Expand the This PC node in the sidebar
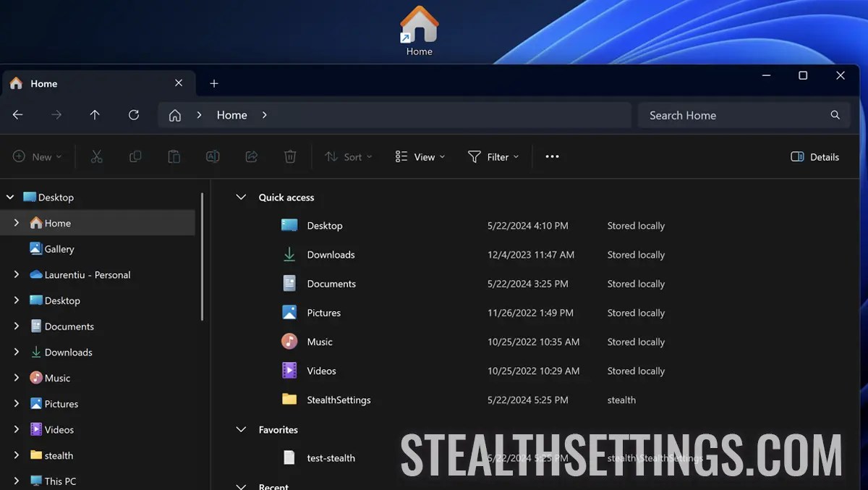868x490 pixels. 16,481
